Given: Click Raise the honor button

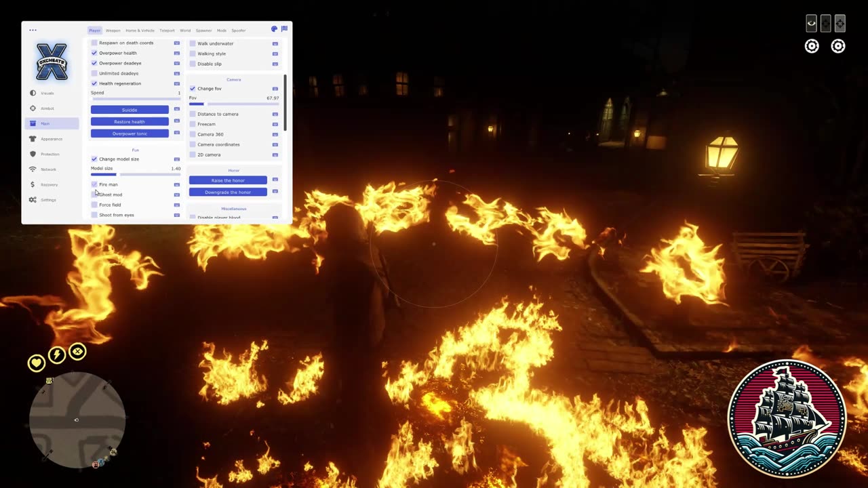Looking at the screenshot, I should 228,180.
